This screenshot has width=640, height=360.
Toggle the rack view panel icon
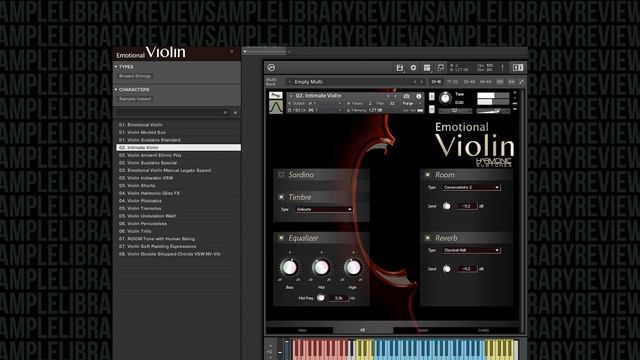tap(427, 68)
